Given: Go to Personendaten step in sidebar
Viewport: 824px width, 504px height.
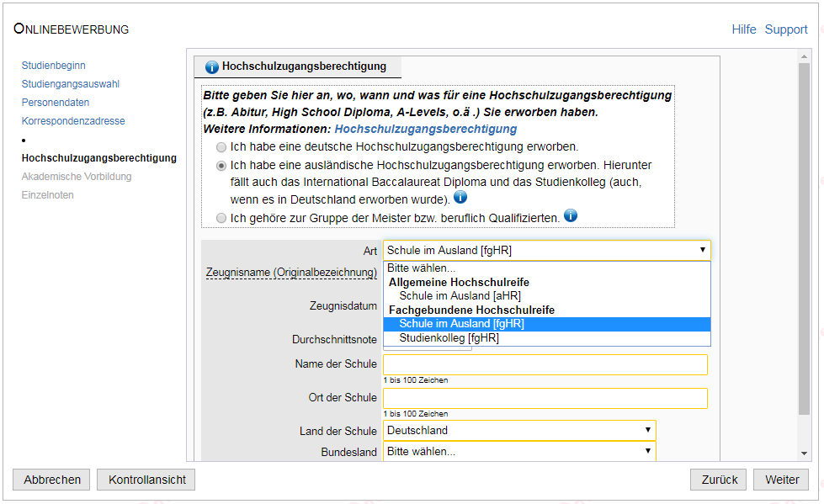Looking at the screenshot, I should pos(56,103).
